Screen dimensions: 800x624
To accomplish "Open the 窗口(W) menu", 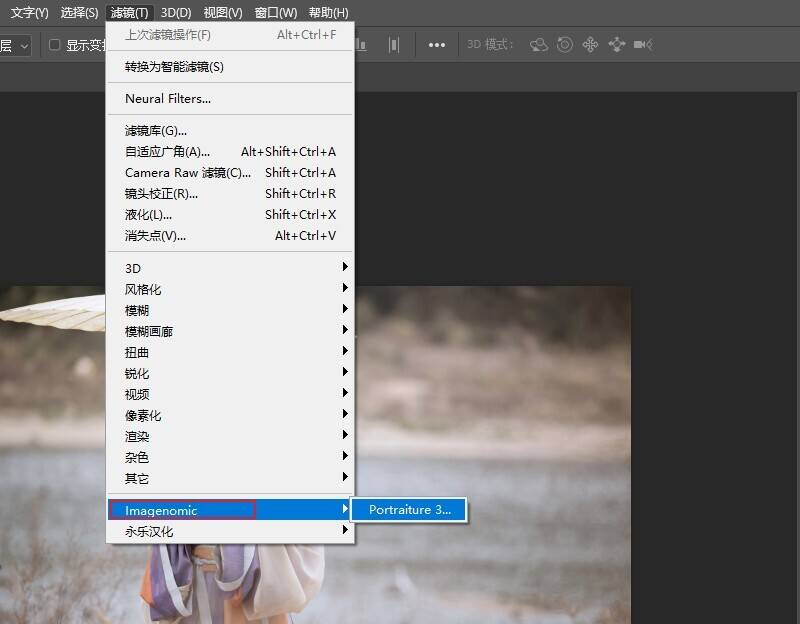I will (x=275, y=13).
